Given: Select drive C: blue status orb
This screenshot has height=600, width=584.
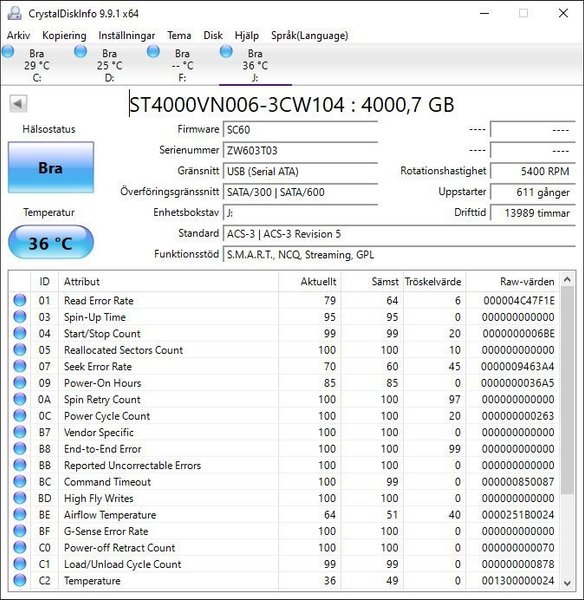Looking at the screenshot, I should point(8,52).
